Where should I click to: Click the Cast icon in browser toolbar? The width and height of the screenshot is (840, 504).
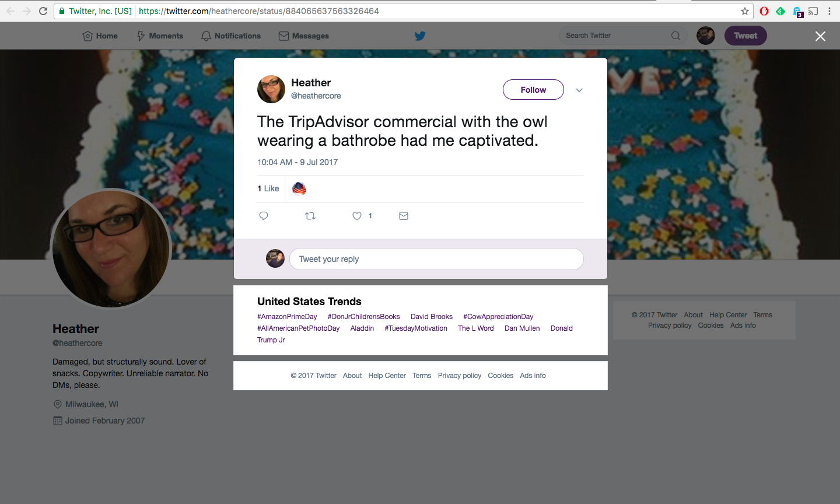click(813, 11)
